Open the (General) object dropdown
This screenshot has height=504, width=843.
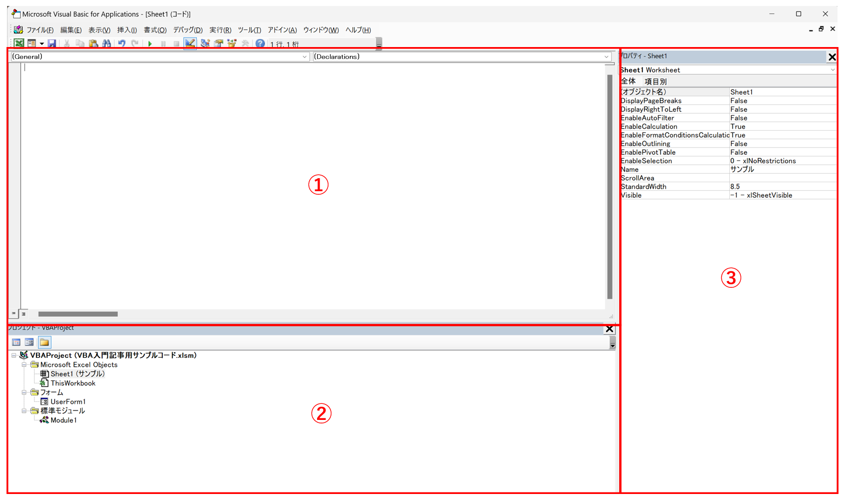[x=306, y=57]
